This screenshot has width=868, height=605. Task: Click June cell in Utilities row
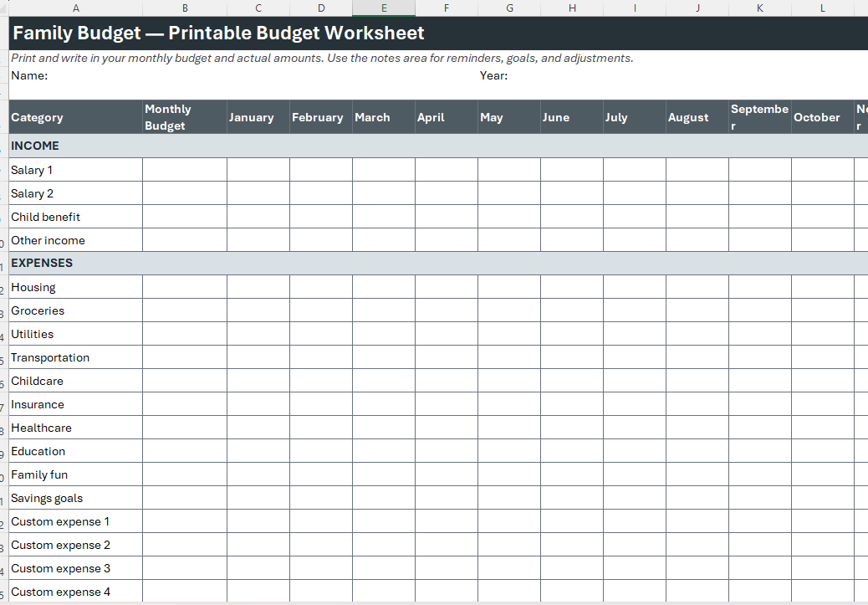click(572, 334)
